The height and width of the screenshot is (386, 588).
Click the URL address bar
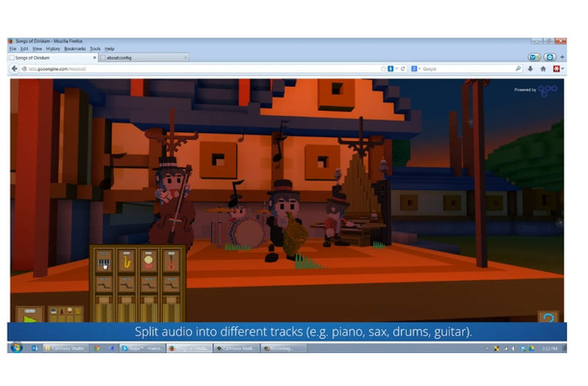[200, 69]
